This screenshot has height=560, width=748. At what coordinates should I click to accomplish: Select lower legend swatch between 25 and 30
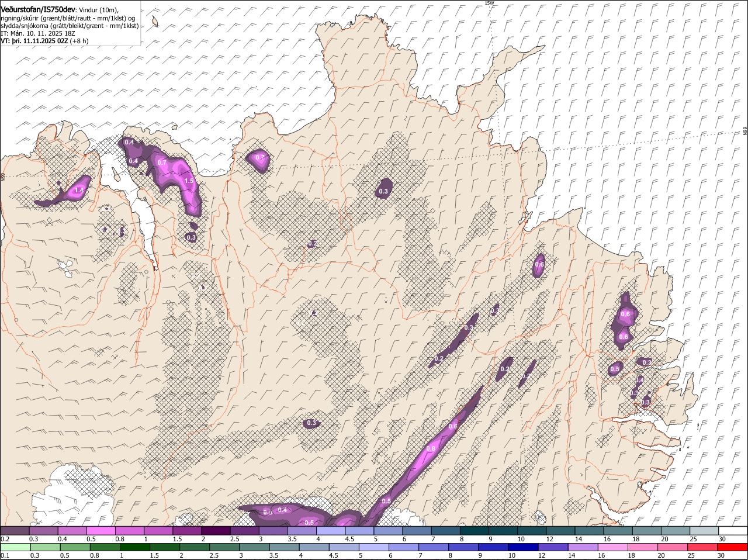(x=701, y=547)
